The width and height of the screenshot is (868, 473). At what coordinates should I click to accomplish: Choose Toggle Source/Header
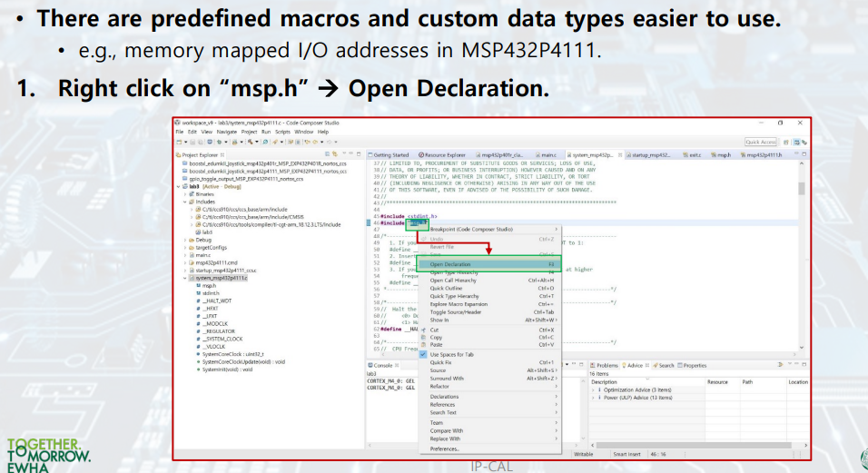click(489, 312)
